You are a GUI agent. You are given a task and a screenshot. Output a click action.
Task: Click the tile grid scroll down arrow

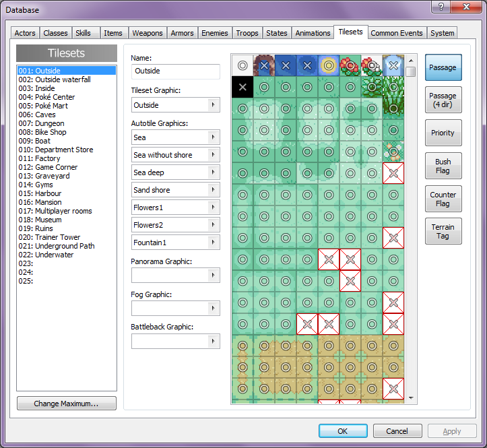click(x=411, y=398)
